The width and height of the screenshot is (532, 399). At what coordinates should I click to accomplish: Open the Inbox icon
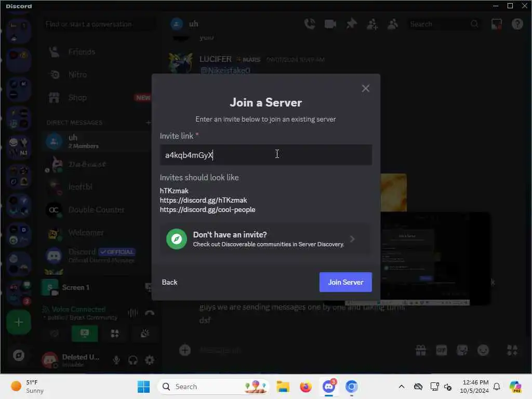pos(496,24)
